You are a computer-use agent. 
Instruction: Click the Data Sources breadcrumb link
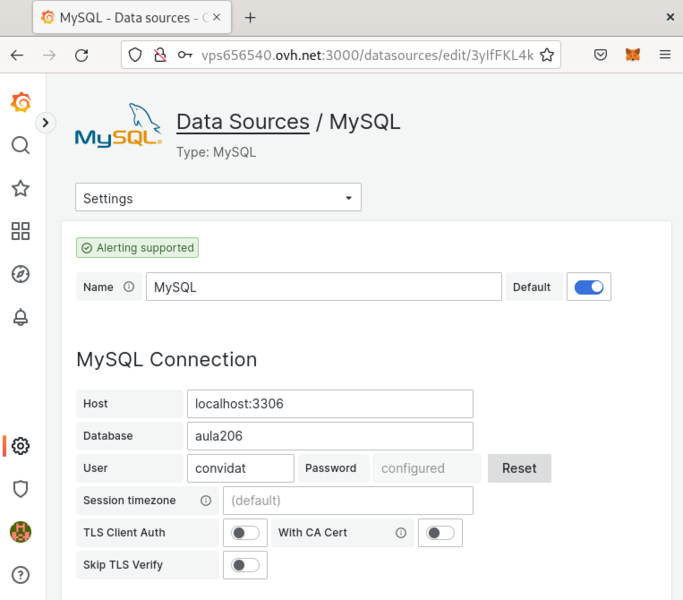(x=243, y=122)
